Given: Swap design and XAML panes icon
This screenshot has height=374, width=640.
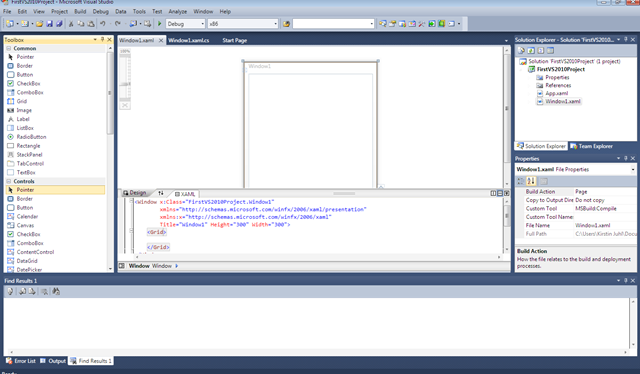Looking at the screenshot, I should click(161, 193).
